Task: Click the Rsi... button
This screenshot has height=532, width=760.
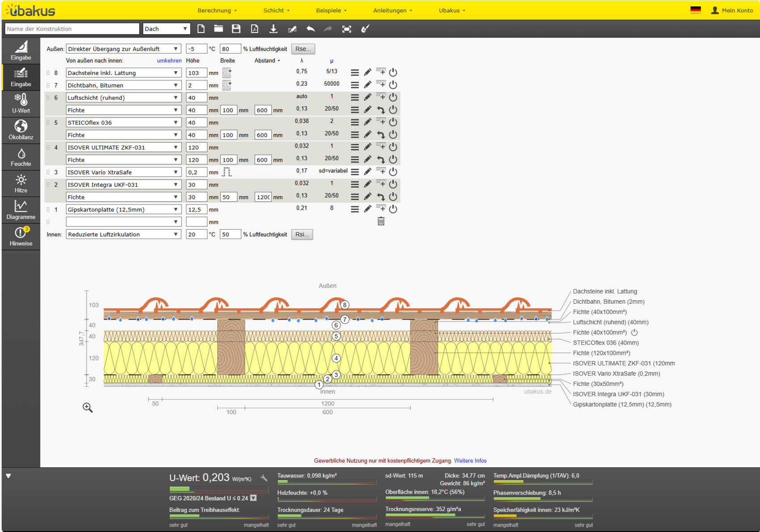Action: pyautogui.click(x=302, y=235)
